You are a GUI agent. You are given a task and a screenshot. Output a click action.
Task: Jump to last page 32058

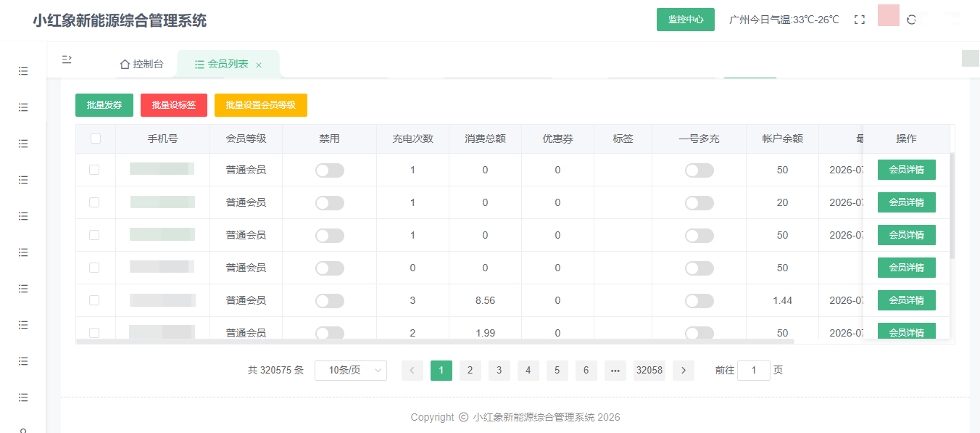click(649, 370)
